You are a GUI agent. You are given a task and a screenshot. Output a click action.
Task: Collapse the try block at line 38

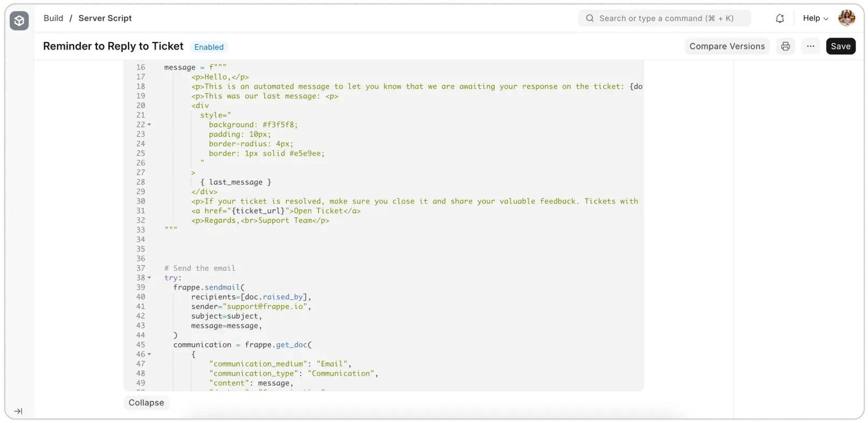click(x=150, y=278)
